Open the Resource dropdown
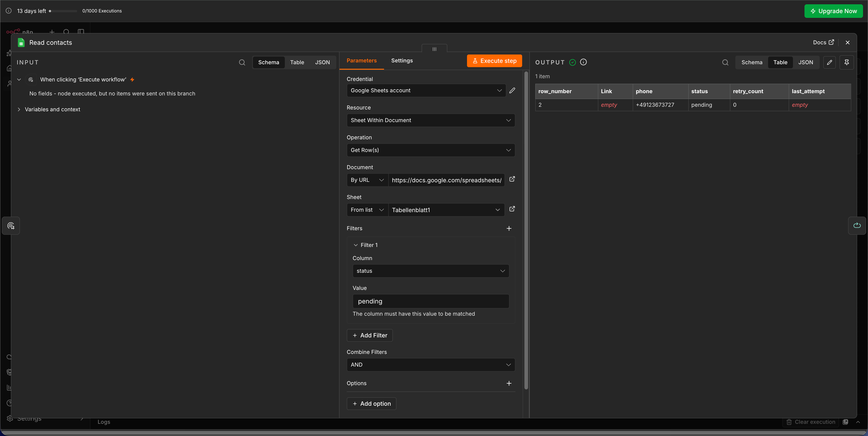This screenshot has width=868, height=436. click(431, 120)
